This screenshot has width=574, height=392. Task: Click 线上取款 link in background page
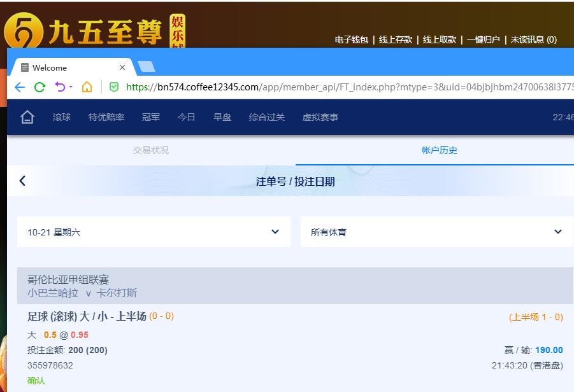point(440,39)
